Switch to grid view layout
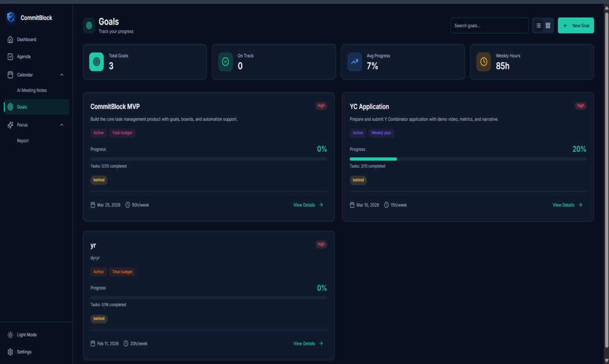 pyautogui.click(x=548, y=25)
